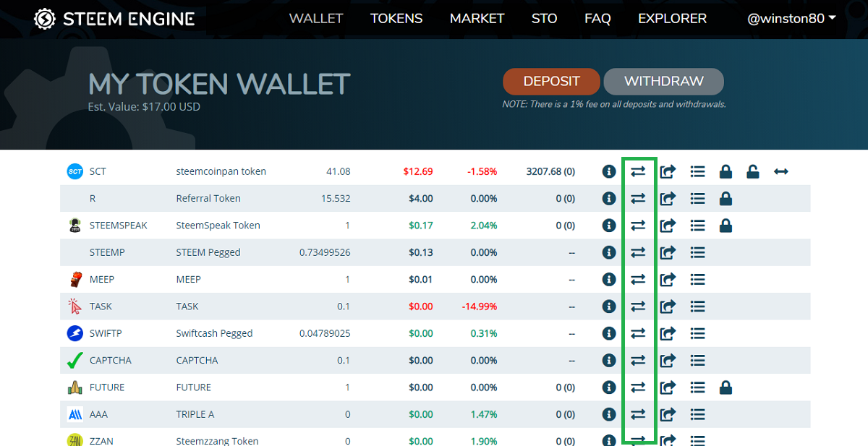Click the lock icon in STEEMSPEAK row
This screenshot has height=446, width=868.
[726, 226]
